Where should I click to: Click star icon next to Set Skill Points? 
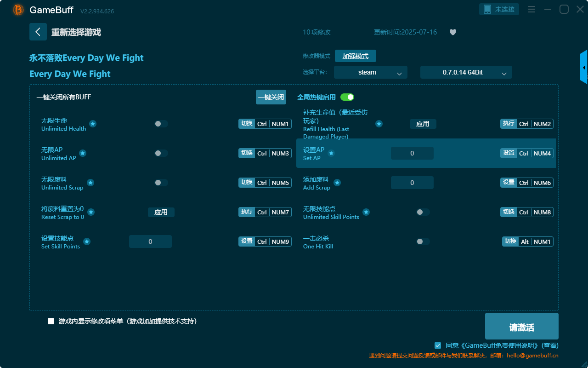coord(87,241)
